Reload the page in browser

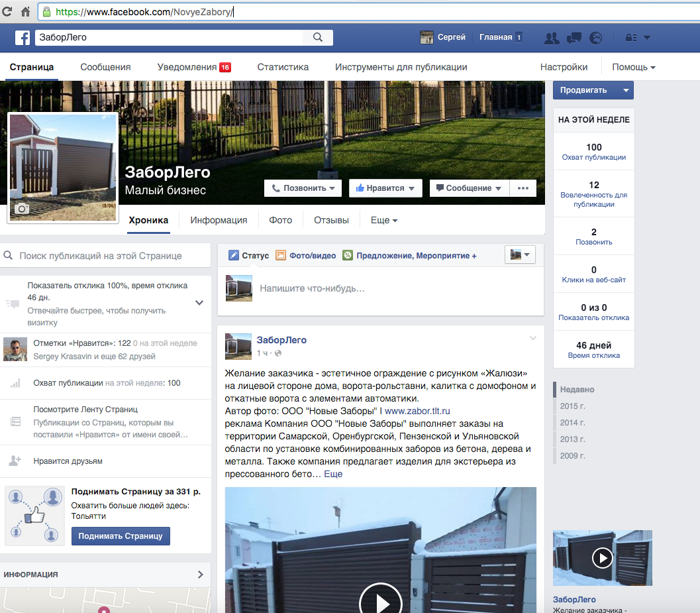(x=7, y=11)
